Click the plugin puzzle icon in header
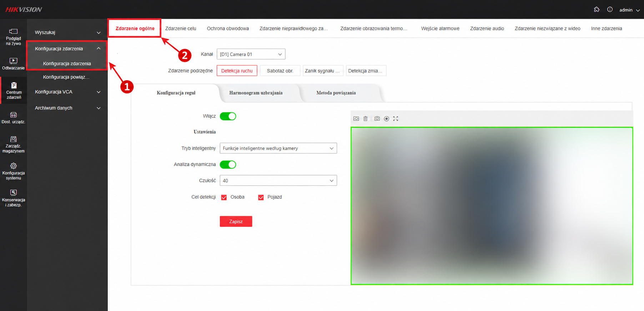Image resolution: width=644 pixels, height=311 pixels. coord(597,10)
